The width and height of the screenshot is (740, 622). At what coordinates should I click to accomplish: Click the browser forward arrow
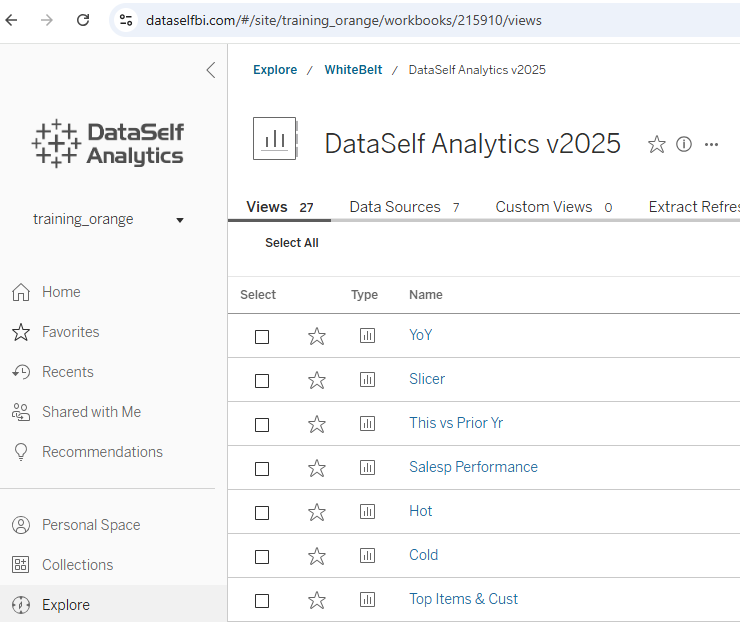[x=47, y=20]
